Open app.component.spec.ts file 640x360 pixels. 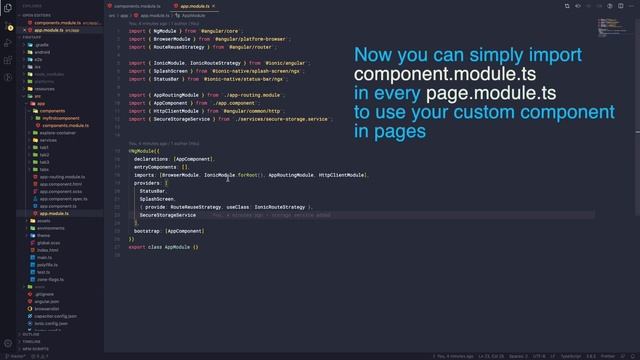[x=63, y=199]
